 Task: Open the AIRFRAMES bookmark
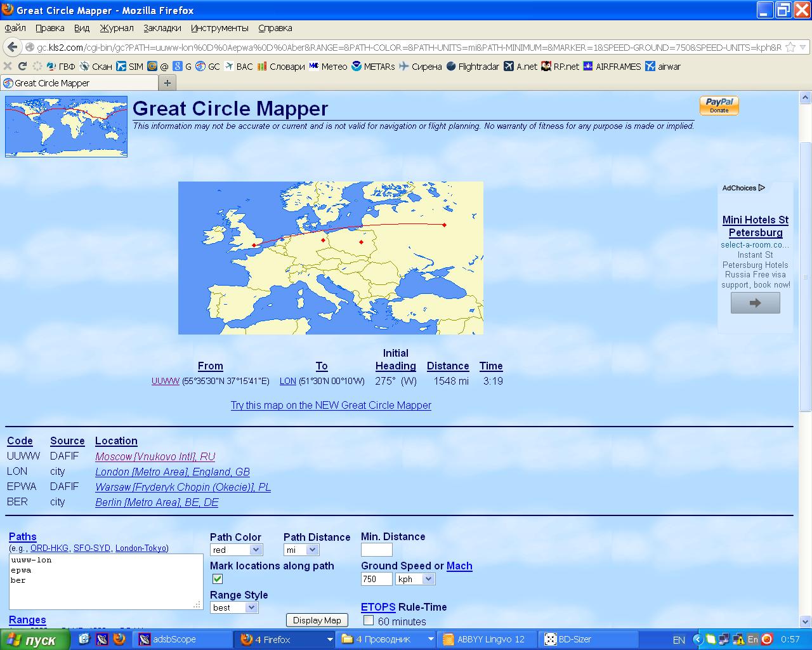click(x=612, y=66)
